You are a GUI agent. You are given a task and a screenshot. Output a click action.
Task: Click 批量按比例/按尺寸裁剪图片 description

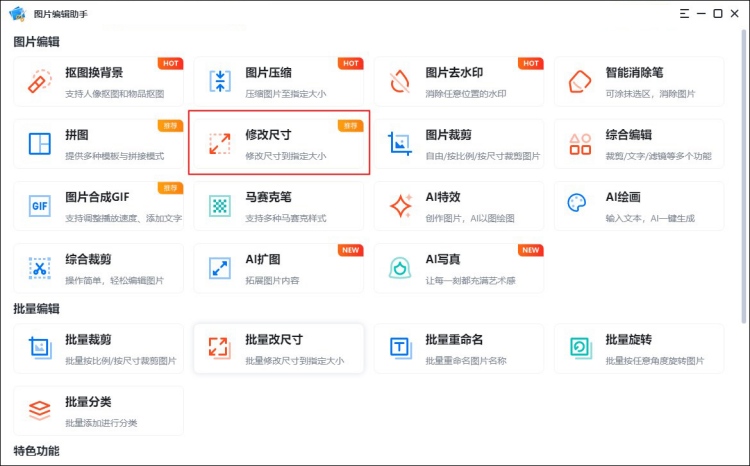tap(121, 360)
